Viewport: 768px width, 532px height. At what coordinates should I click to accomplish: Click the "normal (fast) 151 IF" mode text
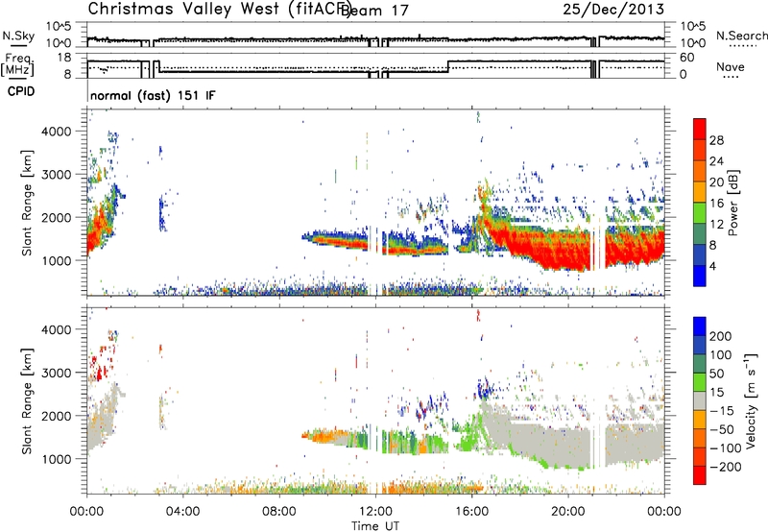pyautogui.click(x=153, y=95)
